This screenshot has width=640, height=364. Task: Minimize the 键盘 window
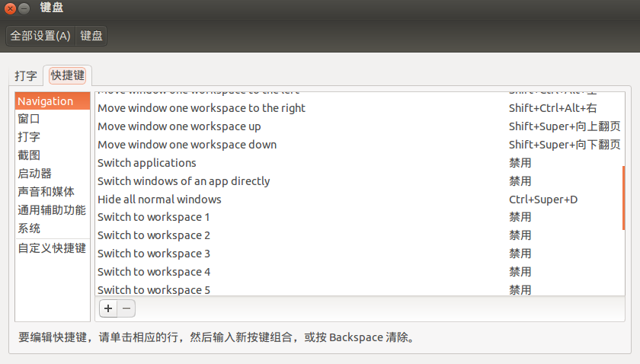click(24, 8)
